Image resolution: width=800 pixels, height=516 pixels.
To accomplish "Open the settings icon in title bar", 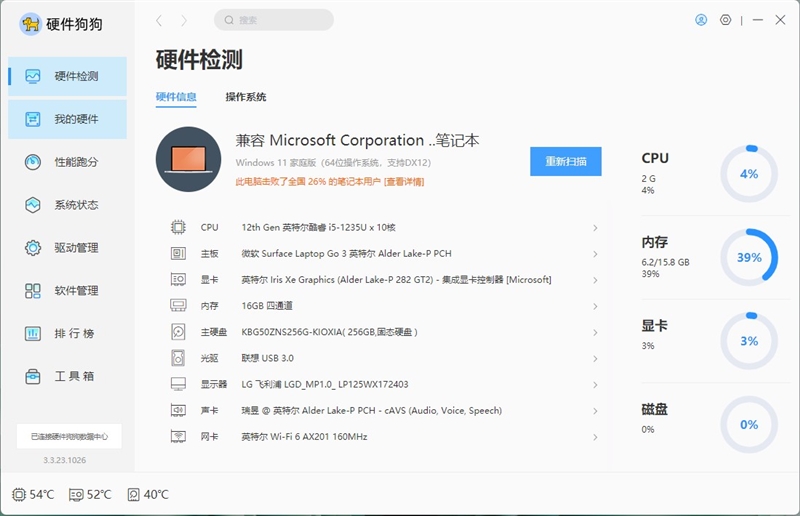I will pos(726,20).
